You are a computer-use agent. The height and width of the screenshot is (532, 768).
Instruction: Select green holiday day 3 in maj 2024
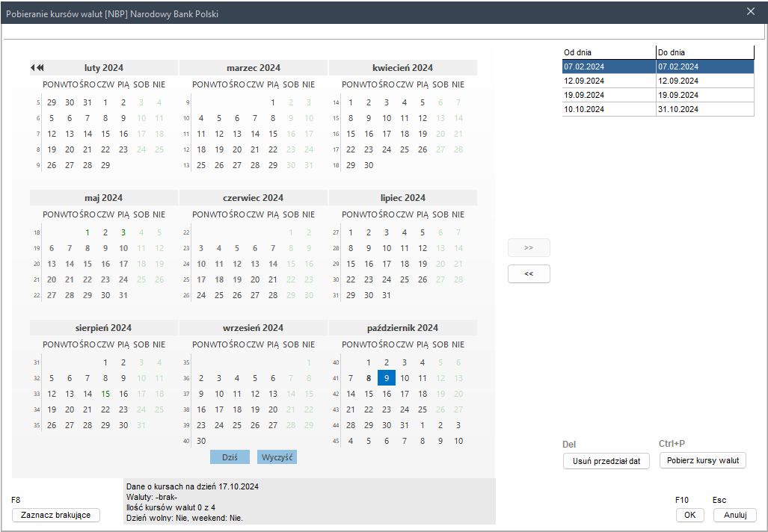pyautogui.click(x=123, y=232)
